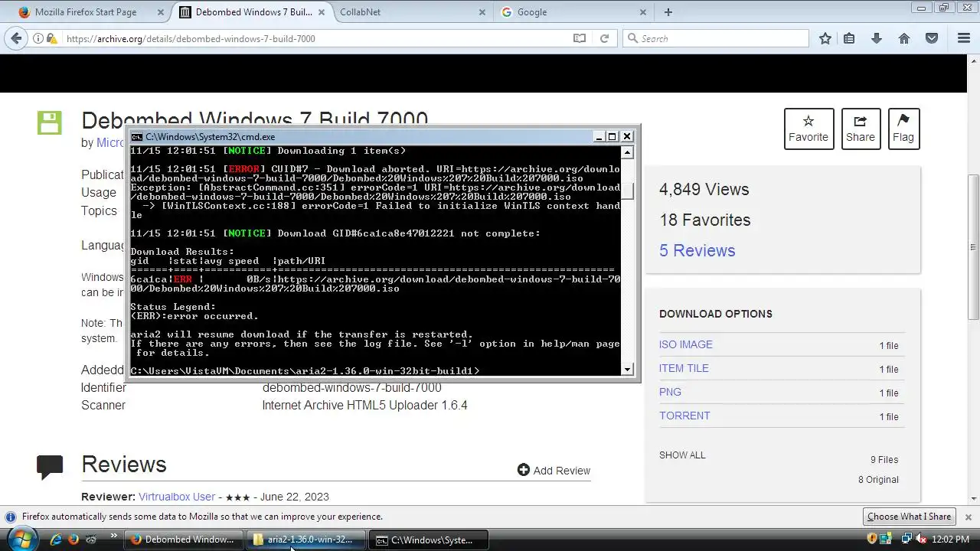Click DOWNLOAD OPTIONS heading
The image size is (980, 551).
coord(716,314)
